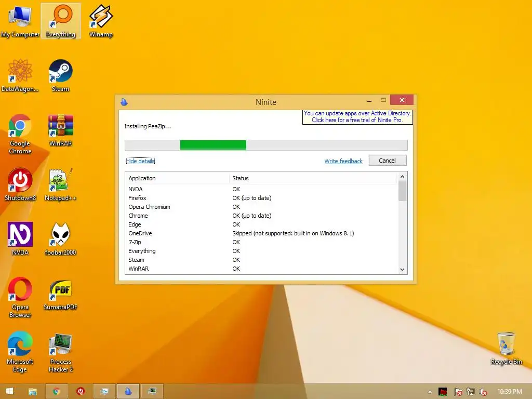Click scroll up arrow in details list
532x399 pixels.
(403, 177)
